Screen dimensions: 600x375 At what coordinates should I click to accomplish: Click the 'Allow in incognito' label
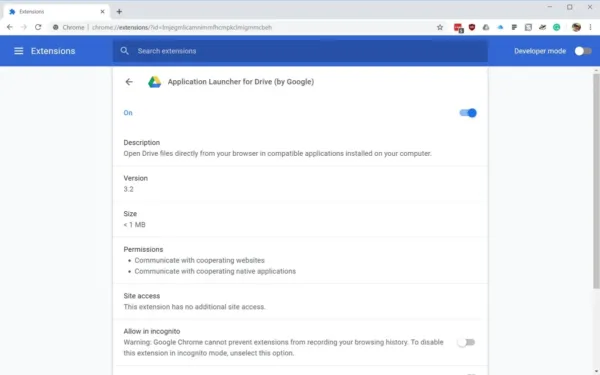coord(152,331)
